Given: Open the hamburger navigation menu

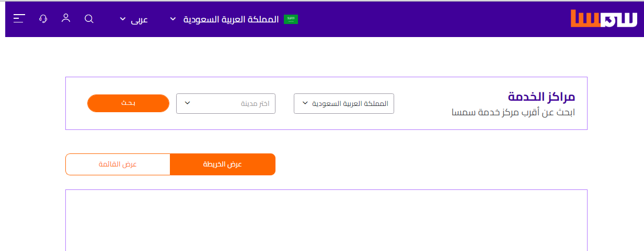Looking at the screenshot, I should tap(19, 19).
